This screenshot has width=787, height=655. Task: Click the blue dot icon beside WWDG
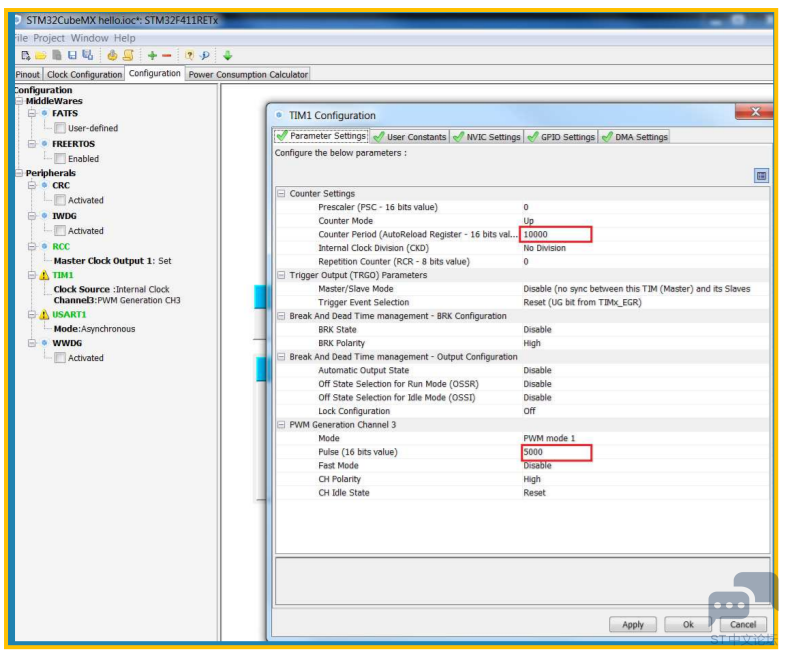44,343
